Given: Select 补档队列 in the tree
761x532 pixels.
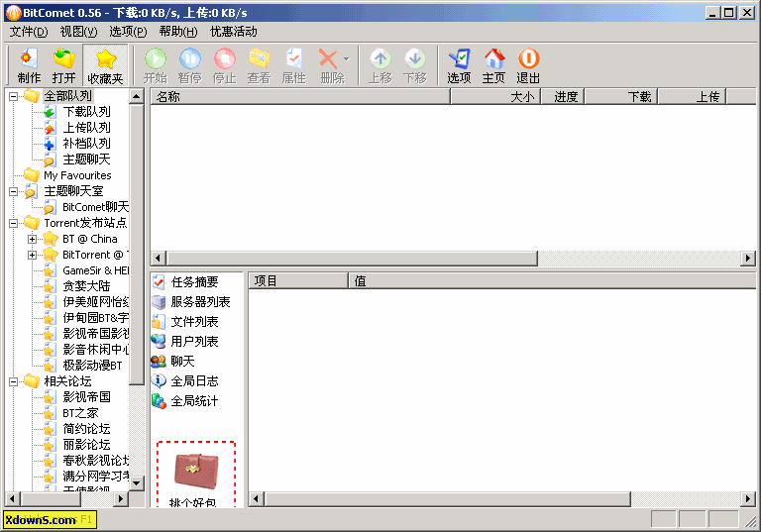Looking at the screenshot, I should click(x=87, y=144).
